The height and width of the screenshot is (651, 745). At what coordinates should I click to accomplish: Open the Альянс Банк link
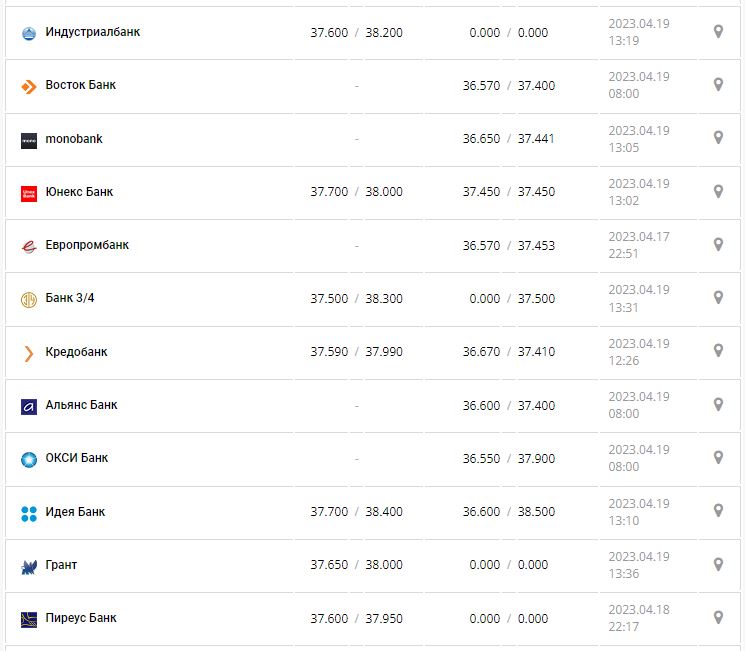81,405
